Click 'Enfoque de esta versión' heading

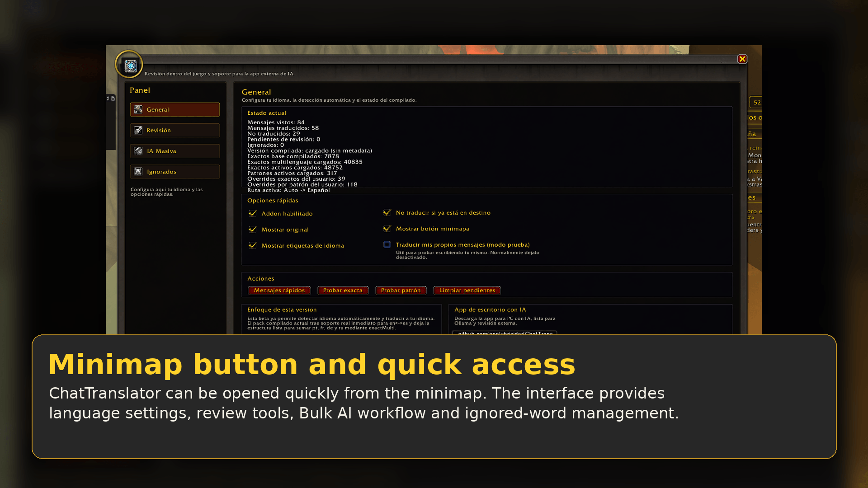(282, 310)
